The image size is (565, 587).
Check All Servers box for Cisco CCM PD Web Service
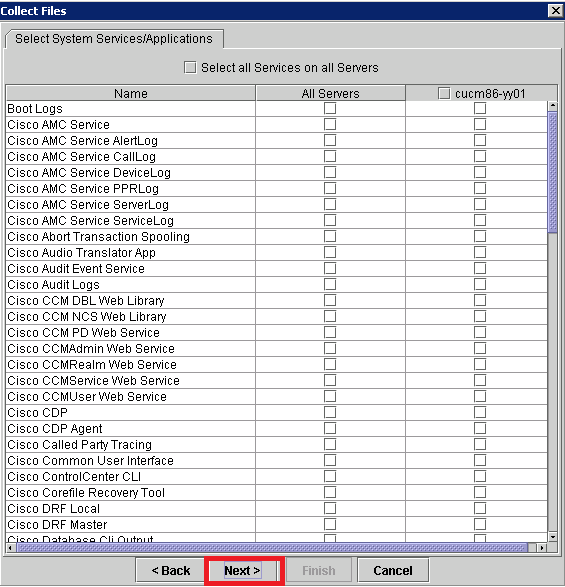click(x=330, y=332)
